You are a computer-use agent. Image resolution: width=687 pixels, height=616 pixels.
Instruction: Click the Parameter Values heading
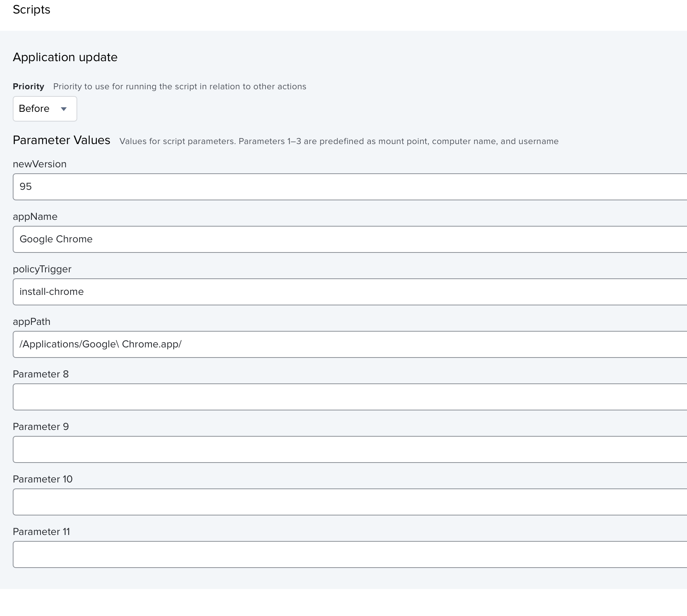click(x=61, y=140)
